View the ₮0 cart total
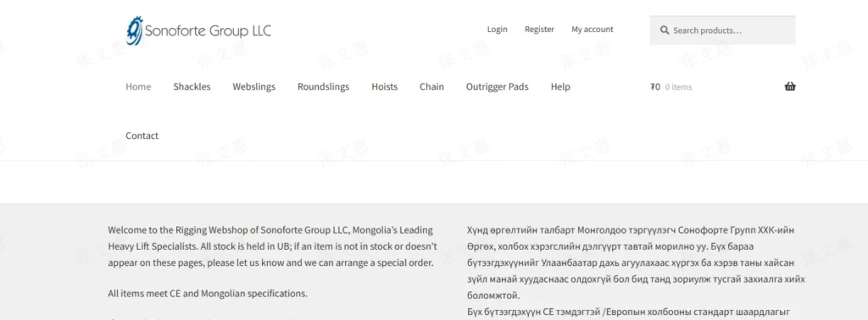This screenshot has width=868, height=320. click(x=655, y=86)
